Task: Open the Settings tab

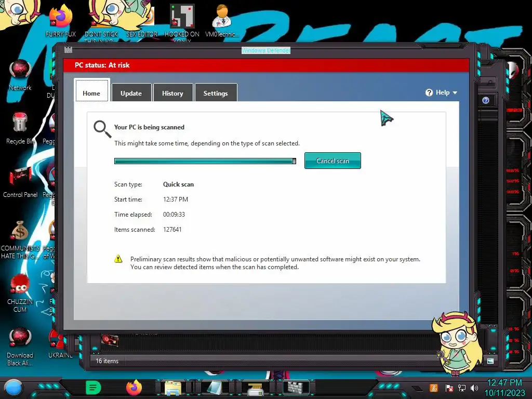Action: tap(216, 92)
